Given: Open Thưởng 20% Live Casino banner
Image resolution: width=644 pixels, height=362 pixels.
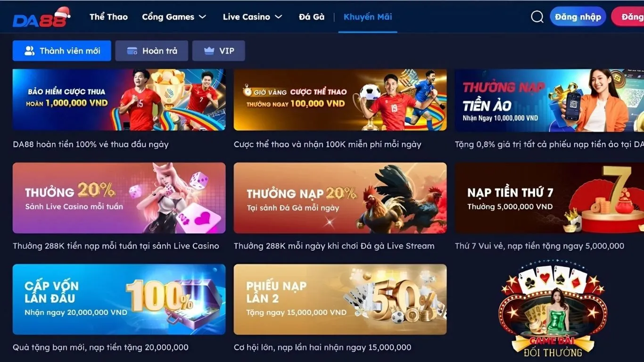Looking at the screenshot, I should tap(119, 198).
